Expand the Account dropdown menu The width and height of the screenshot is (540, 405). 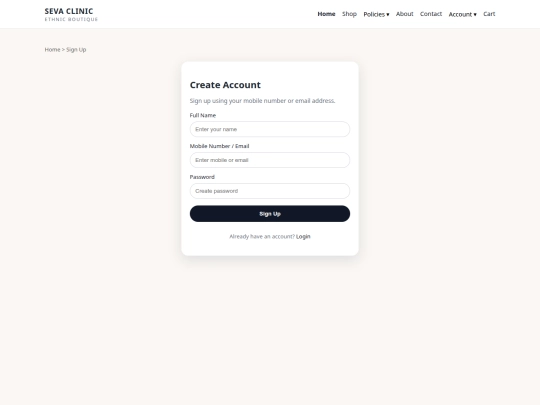pos(463,14)
